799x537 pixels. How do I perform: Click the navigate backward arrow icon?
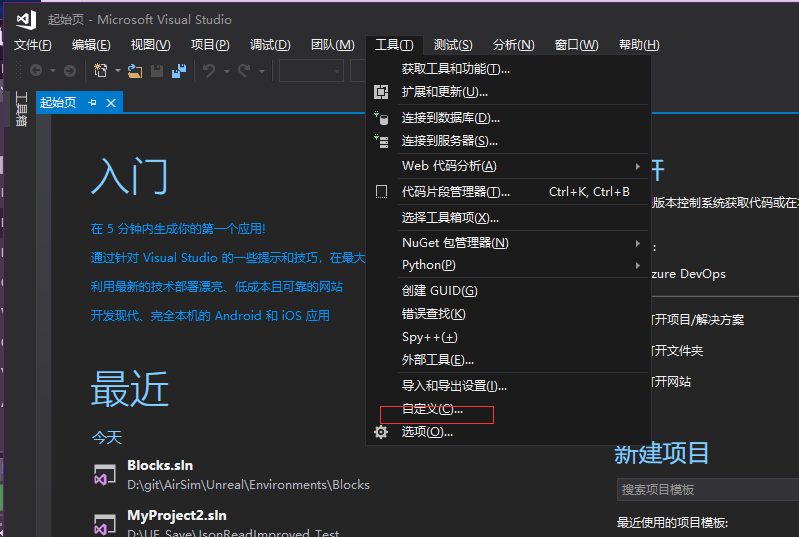pos(36,70)
